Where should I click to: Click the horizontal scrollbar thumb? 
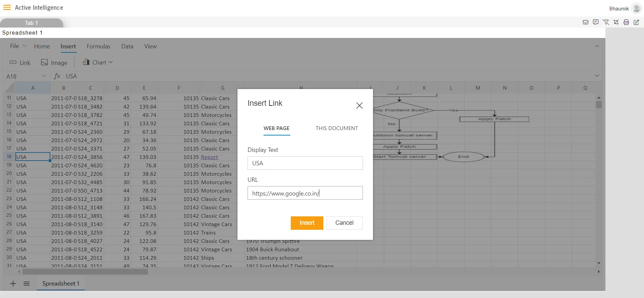pos(85,271)
